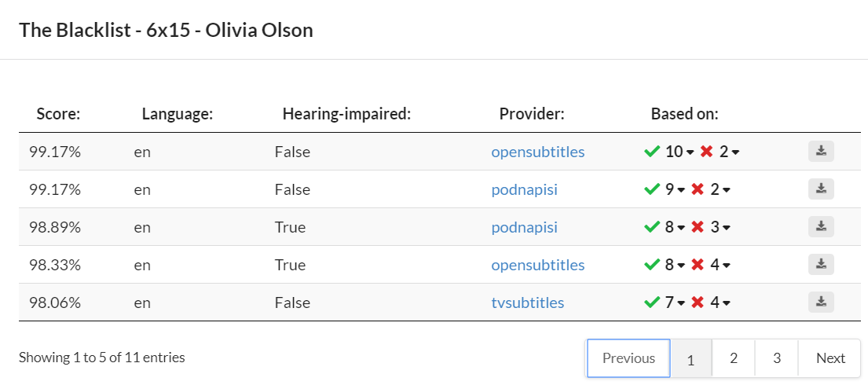Screen dimensions: 868x385
Task: Go to page 3 of results
Action: point(777,358)
